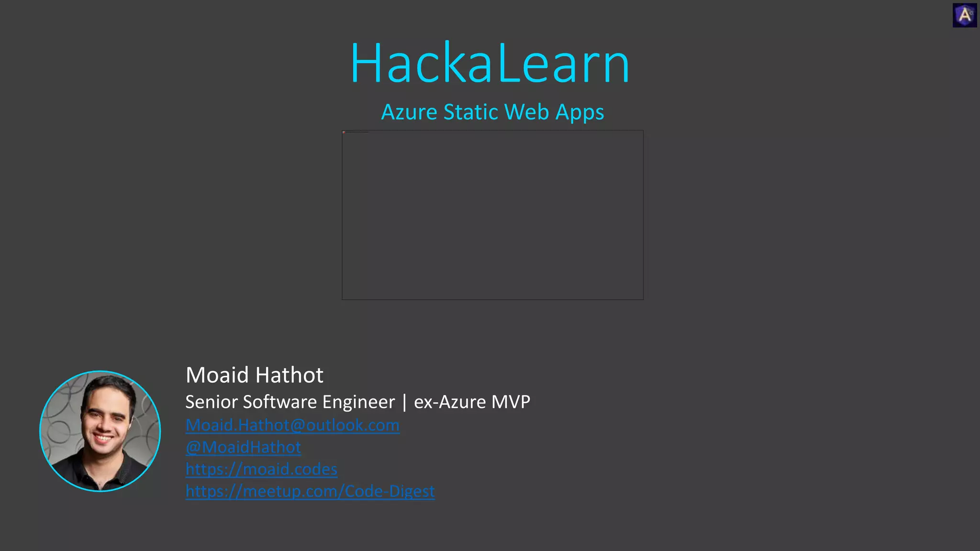Viewport: 980px width, 551px height.
Task: Click the pipe separator between the job titles
Action: pos(404,402)
